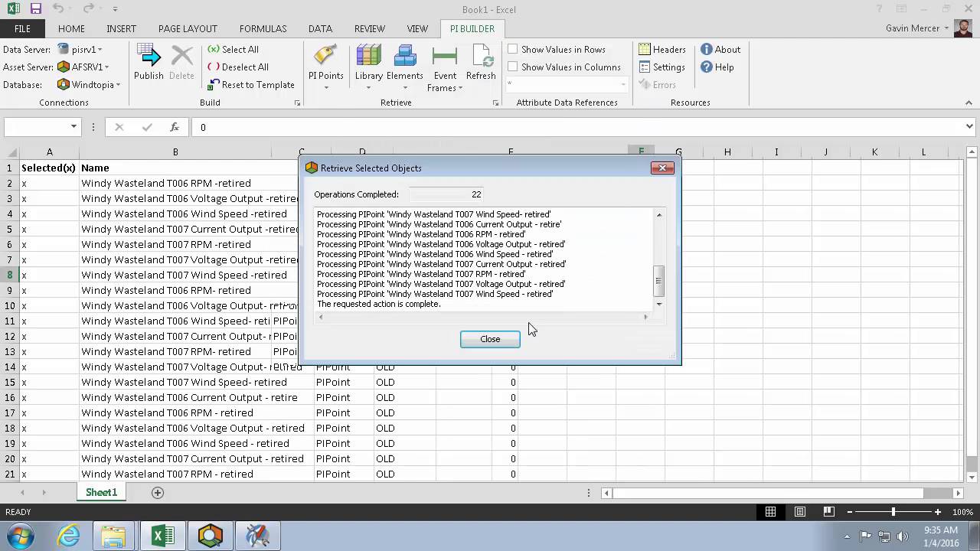
Task: Switch to Normal view in status bar
Action: [770, 511]
